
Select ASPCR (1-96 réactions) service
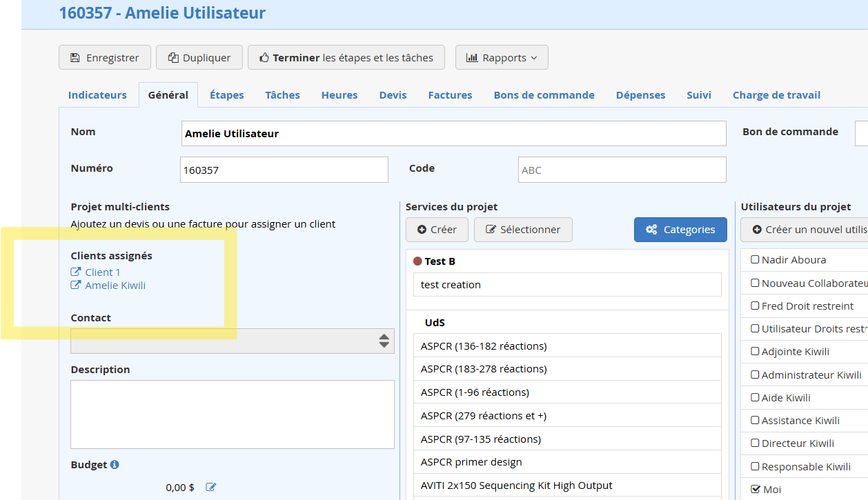click(x=567, y=392)
